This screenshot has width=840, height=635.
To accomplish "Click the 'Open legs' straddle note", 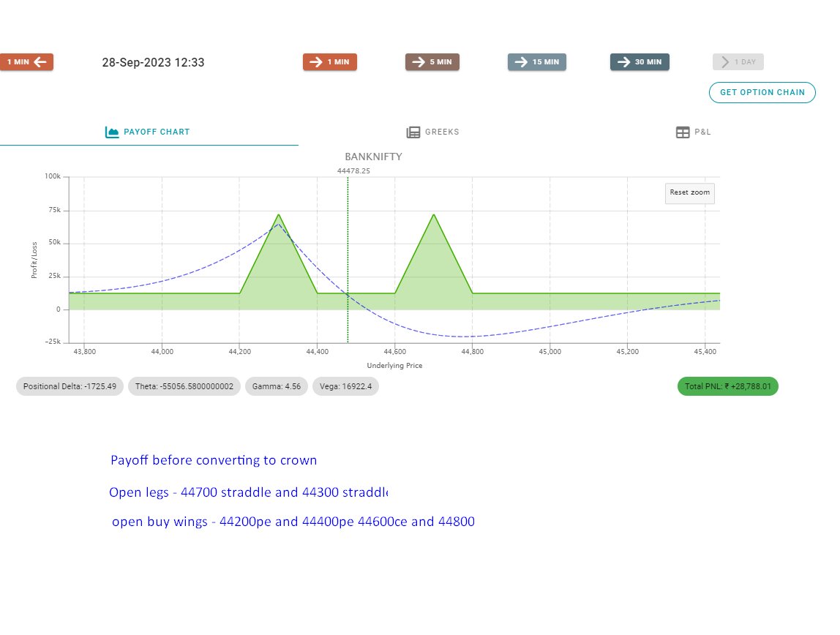I will (x=248, y=492).
